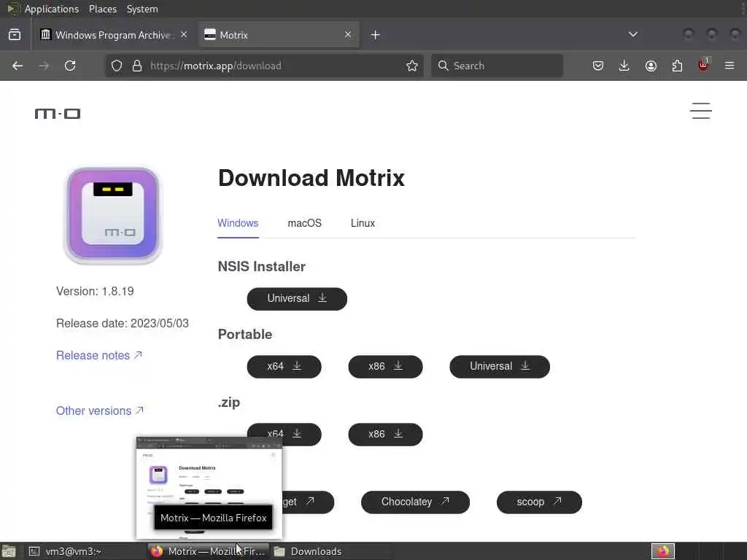747x560 pixels.
Task: Click the Motrix m-o logo
Action: (x=58, y=113)
